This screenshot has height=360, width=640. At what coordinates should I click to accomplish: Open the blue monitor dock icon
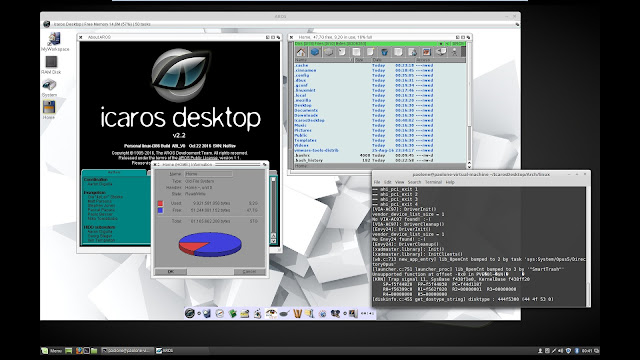pos(207,313)
